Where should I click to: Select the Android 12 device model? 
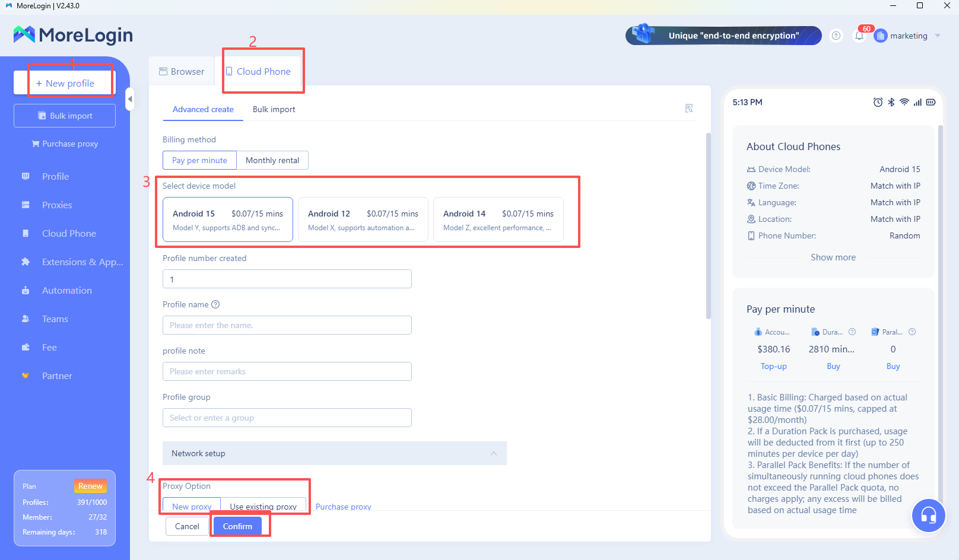363,219
